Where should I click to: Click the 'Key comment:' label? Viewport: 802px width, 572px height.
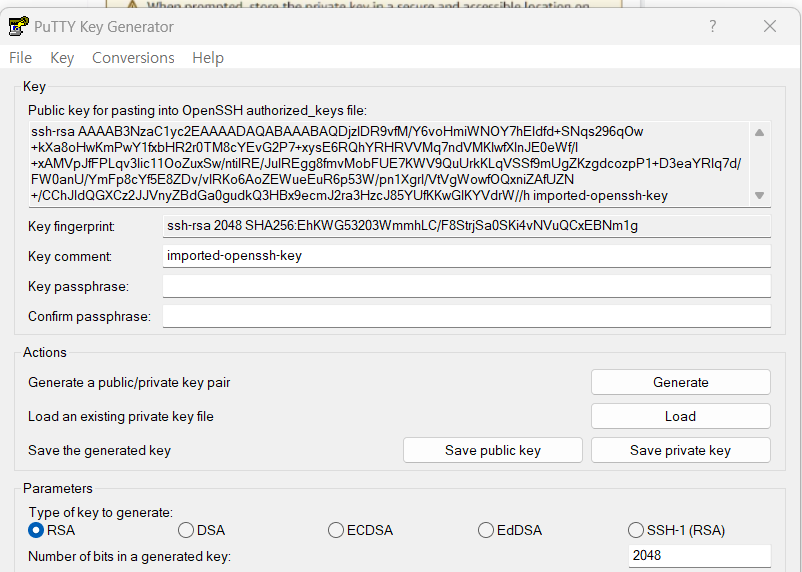point(70,256)
